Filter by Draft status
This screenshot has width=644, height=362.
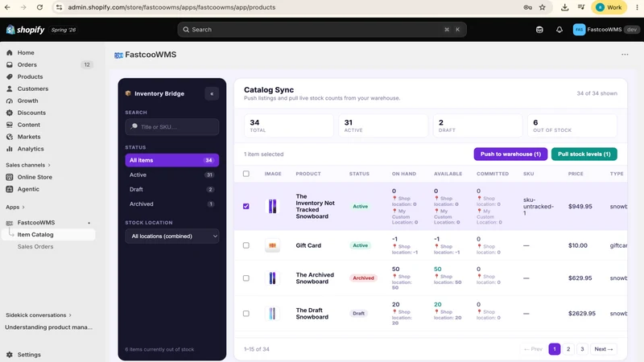pyautogui.click(x=172, y=189)
